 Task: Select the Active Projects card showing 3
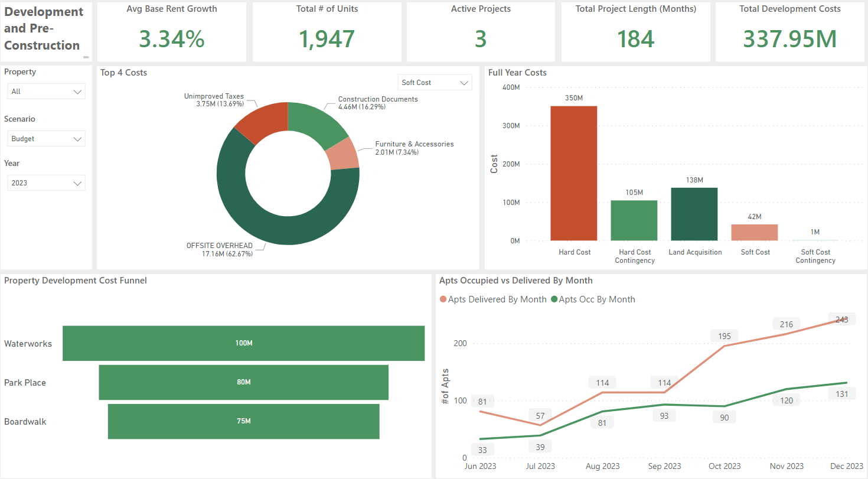point(480,30)
